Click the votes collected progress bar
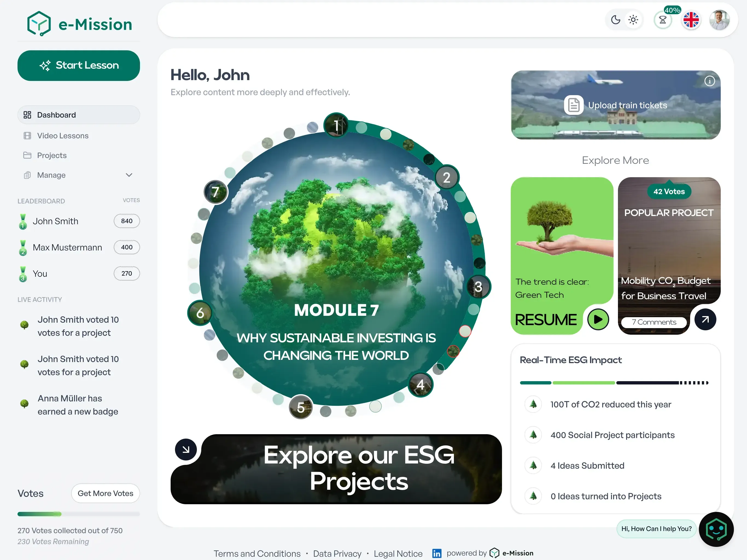Screen dimensions: 747x560 [x=79, y=514]
